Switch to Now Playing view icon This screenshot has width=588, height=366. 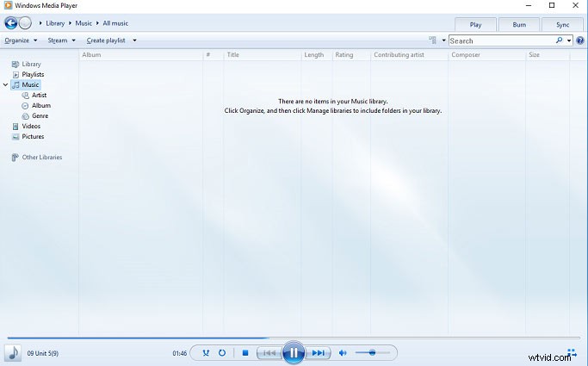(572, 352)
